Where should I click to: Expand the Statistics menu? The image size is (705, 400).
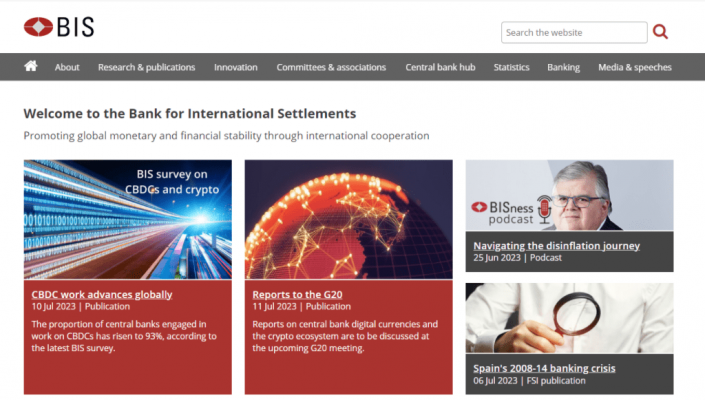[511, 67]
